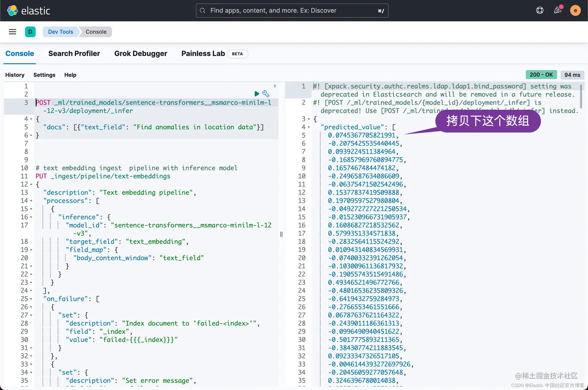Focus the global search field
This screenshot has height=390, width=588.
coord(292,11)
